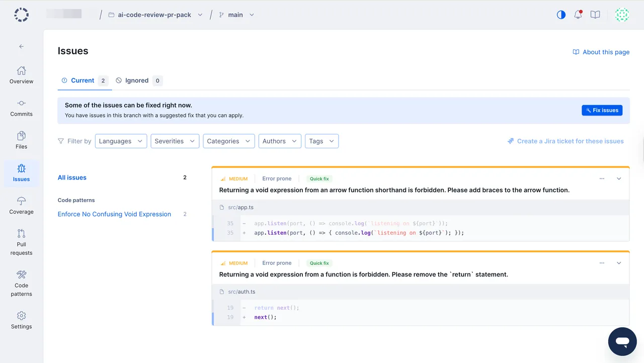Expand the Languages filter dropdown
Image resolution: width=644 pixels, height=363 pixels.
pos(121,141)
